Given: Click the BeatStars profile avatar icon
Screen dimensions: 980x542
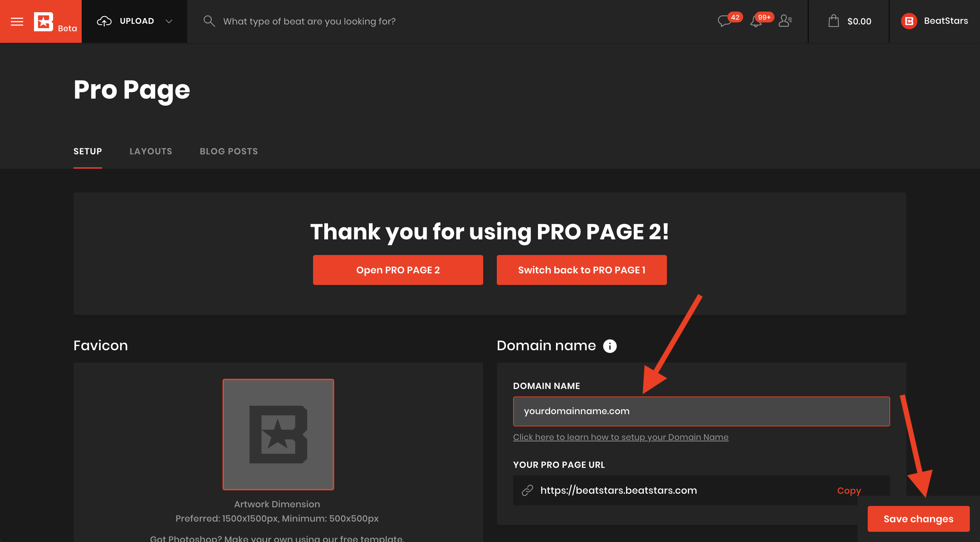Looking at the screenshot, I should (909, 21).
